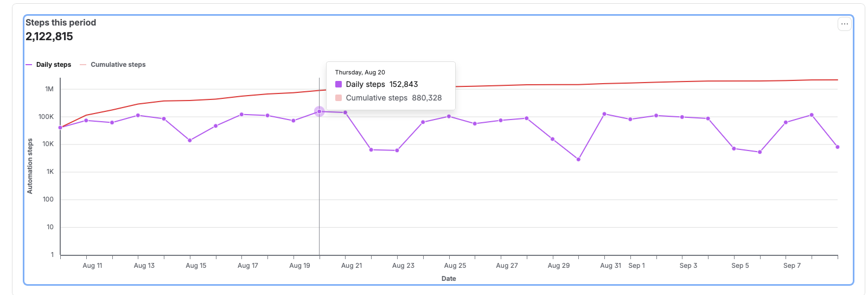Toggle the Daily steps legend series
868x295 pixels.
tap(48, 65)
